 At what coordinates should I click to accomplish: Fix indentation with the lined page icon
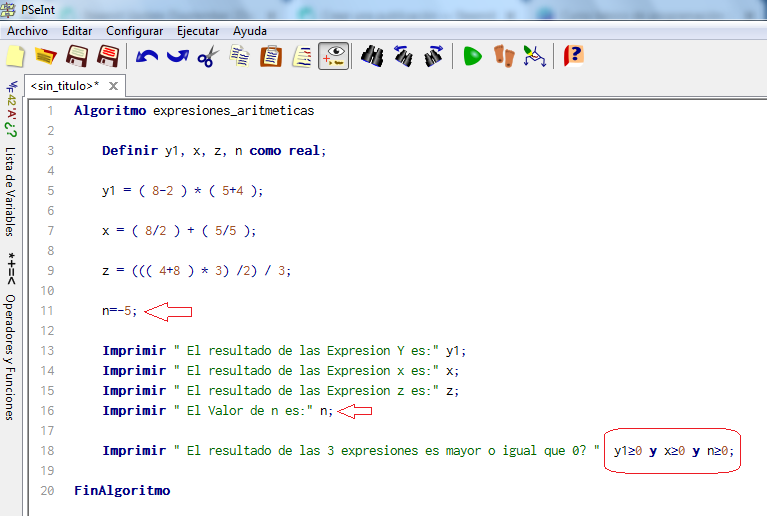tap(302, 56)
